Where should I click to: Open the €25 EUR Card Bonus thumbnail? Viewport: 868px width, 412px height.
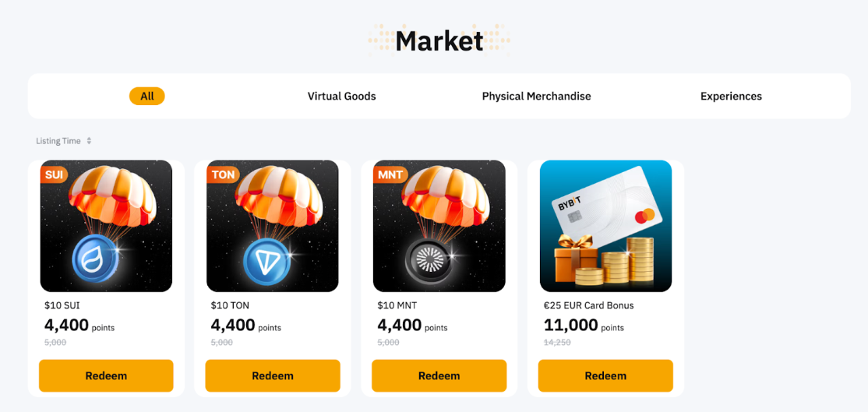[x=605, y=226]
